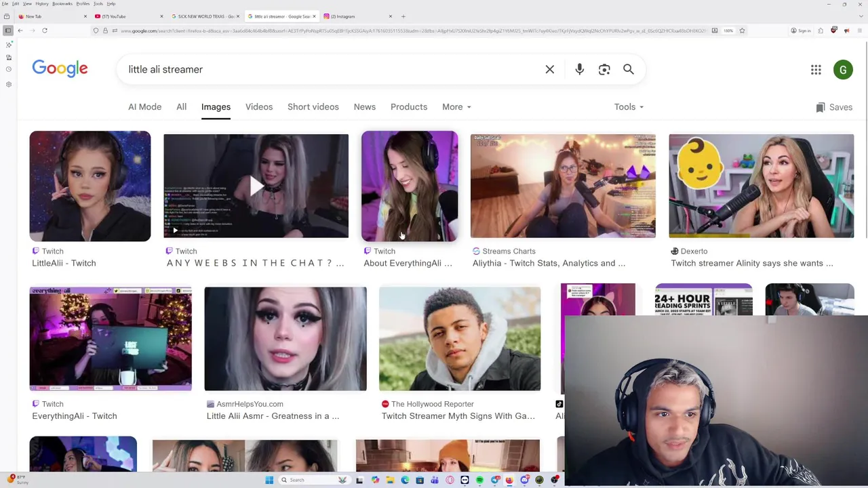Image resolution: width=868 pixels, height=488 pixels.
Task: Open the Profiles menu
Action: coord(83,3)
